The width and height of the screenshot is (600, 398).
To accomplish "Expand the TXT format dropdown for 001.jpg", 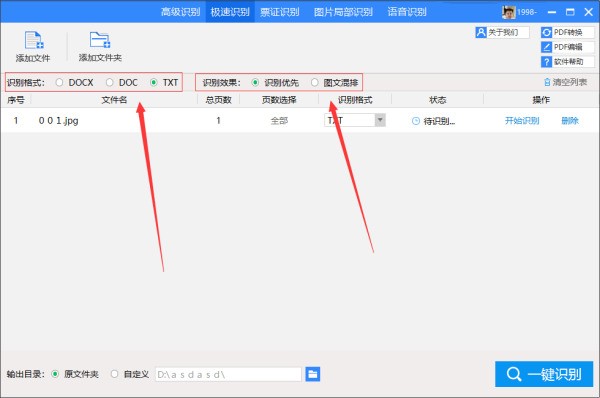I will click(380, 120).
